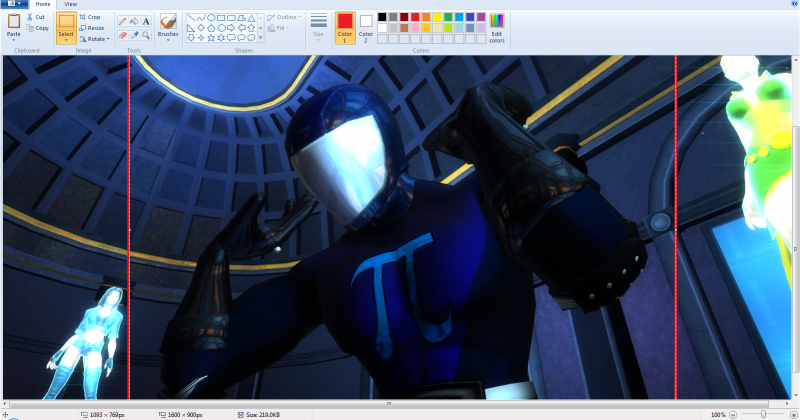Choose the Four-point star shape
The height and width of the screenshot is (420, 800).
(x=201, y=37)
